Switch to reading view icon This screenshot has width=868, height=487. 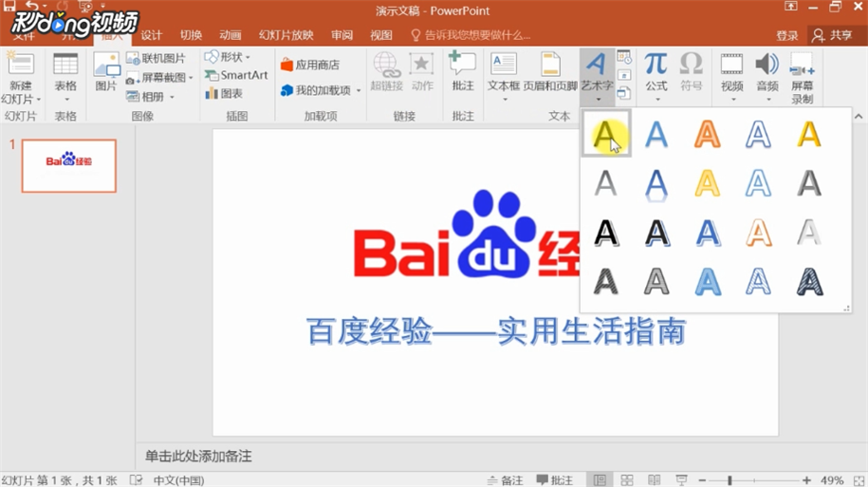[654, 479]
